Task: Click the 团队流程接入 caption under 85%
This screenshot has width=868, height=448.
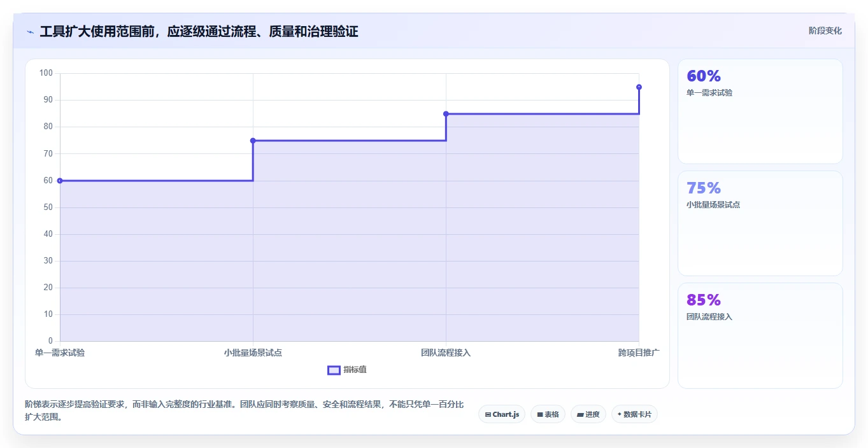Action: [709, 317]
